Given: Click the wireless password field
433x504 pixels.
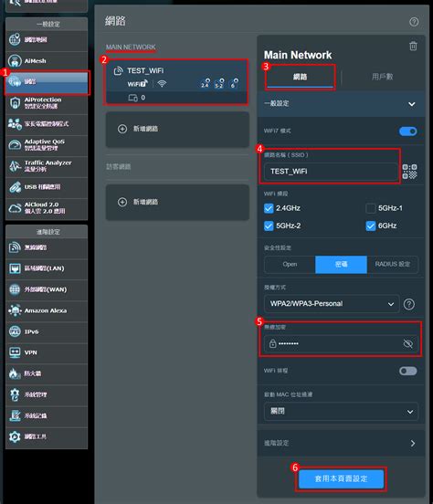Looking at the screenshot, I should (x=341, y=343).
